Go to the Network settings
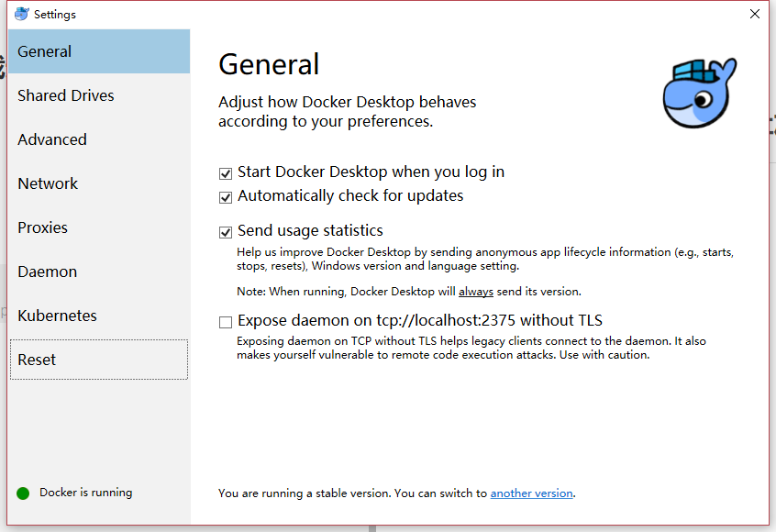 tap(99, 183)
